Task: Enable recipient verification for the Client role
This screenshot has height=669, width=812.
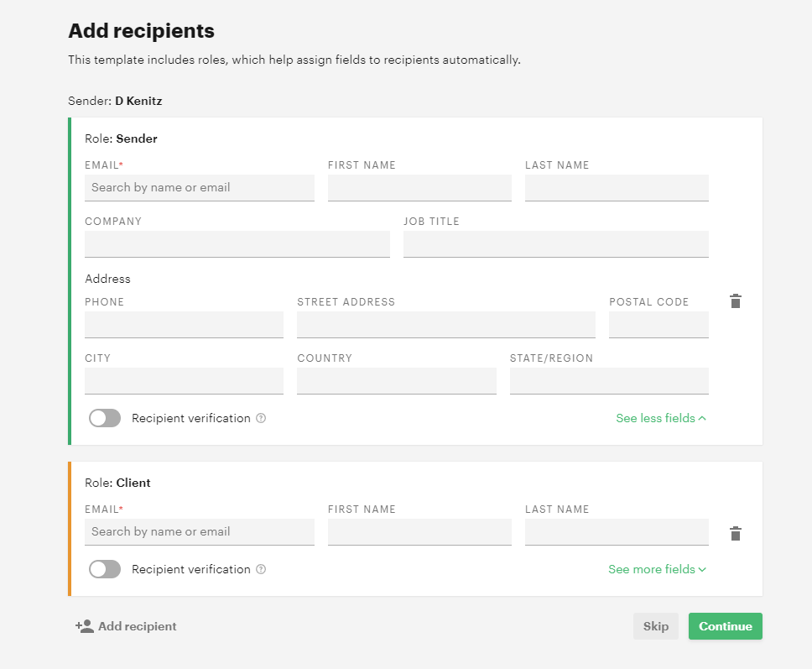Action: (x=104, y=569)
